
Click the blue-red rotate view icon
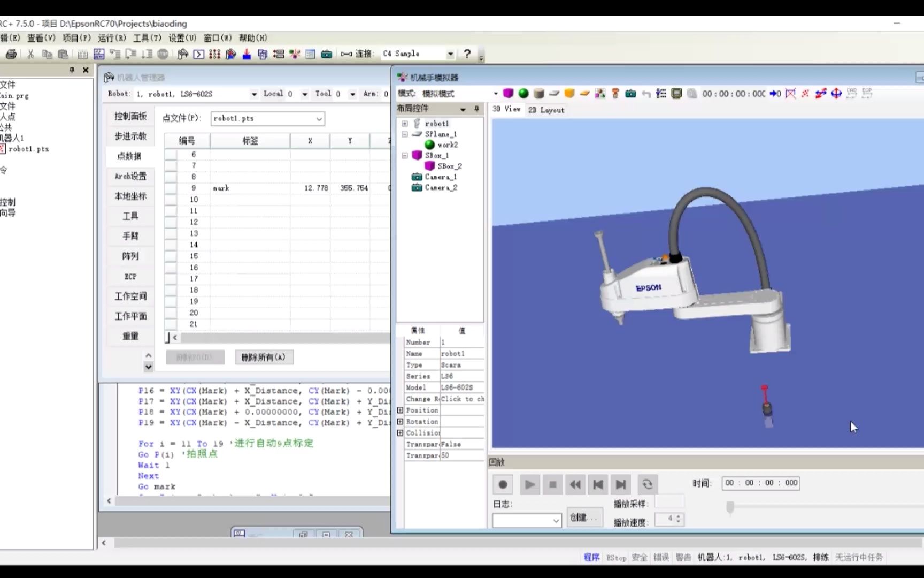(821, 94)
